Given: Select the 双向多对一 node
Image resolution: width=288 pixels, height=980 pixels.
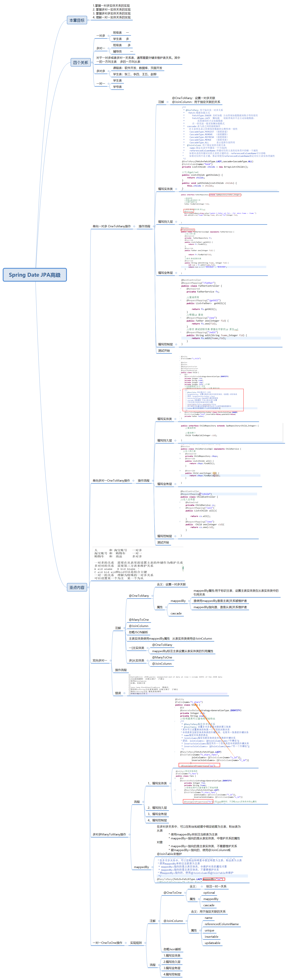Looking at the screenshot, I should (100, 660).
